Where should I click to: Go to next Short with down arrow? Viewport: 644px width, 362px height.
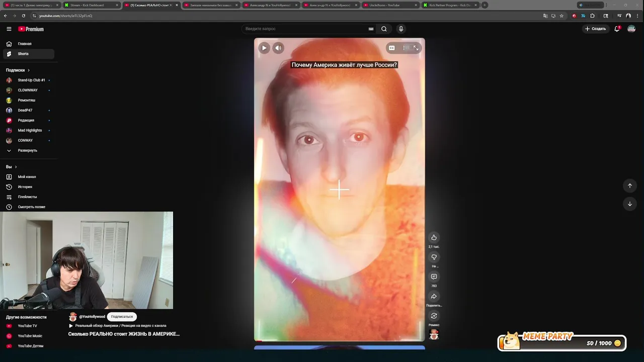629,204
